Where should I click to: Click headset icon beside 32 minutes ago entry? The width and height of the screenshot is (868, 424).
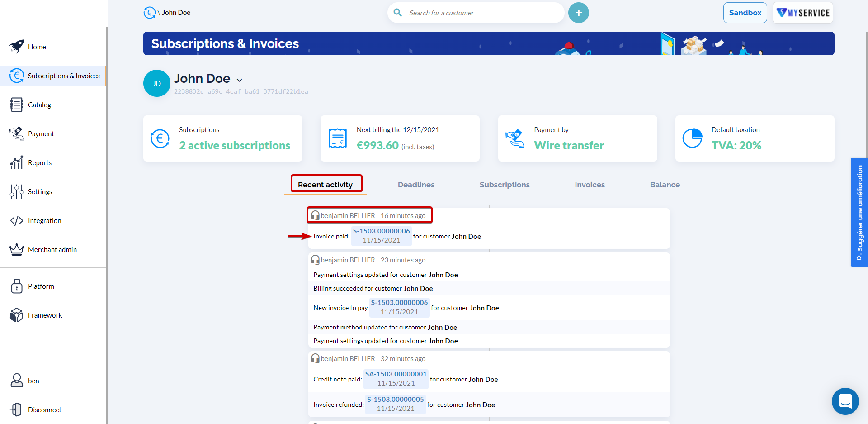click(315, 359)
